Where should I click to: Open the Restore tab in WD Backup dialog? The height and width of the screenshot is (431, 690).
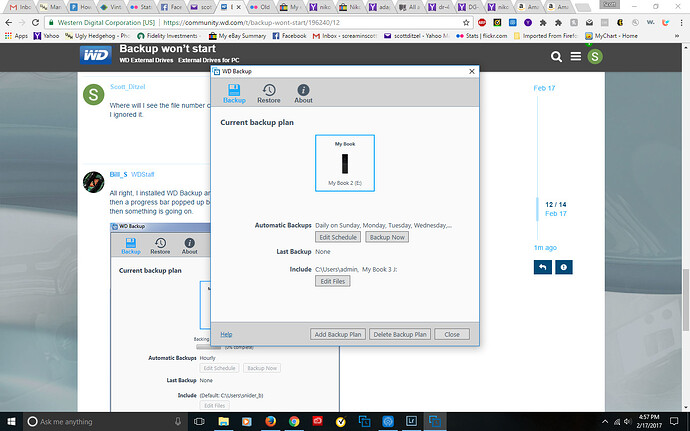[x=268, y=93]
